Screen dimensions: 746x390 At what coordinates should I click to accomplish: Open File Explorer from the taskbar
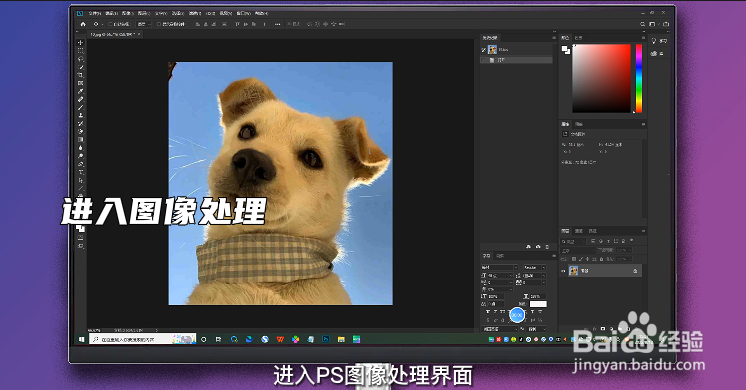pos(341,339)
